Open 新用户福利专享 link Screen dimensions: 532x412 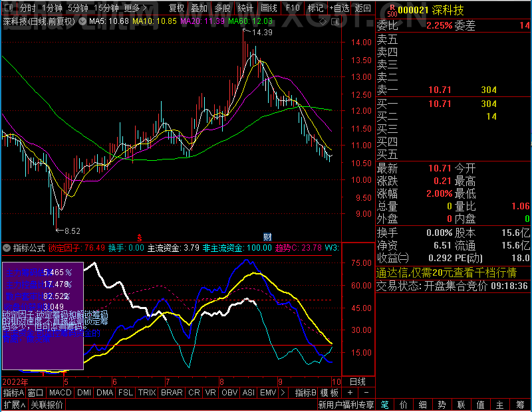click(x=346, y=405)
